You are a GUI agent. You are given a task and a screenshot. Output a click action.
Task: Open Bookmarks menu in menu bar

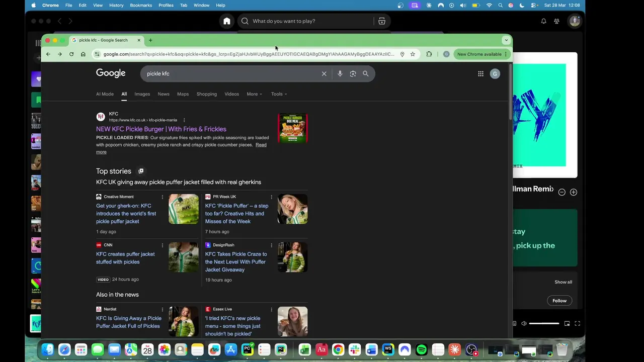[141, 5]
